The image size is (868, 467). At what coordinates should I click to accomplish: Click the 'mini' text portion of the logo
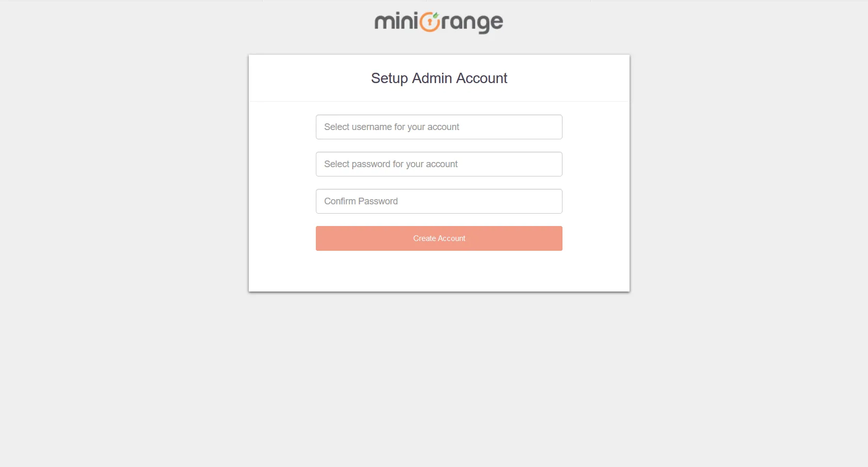click(397, 22)
